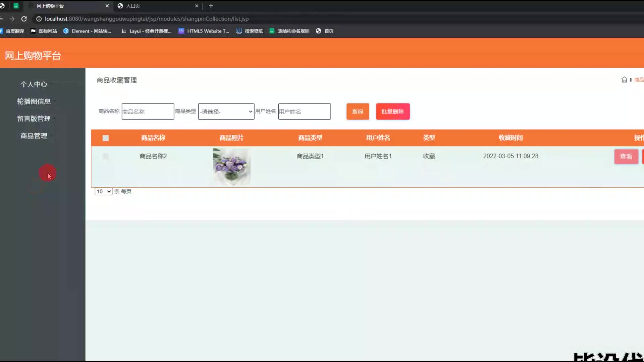Open the 商品类型 dropdown
The width and height of the screenshot is (644, 362).
pos(226,111)
